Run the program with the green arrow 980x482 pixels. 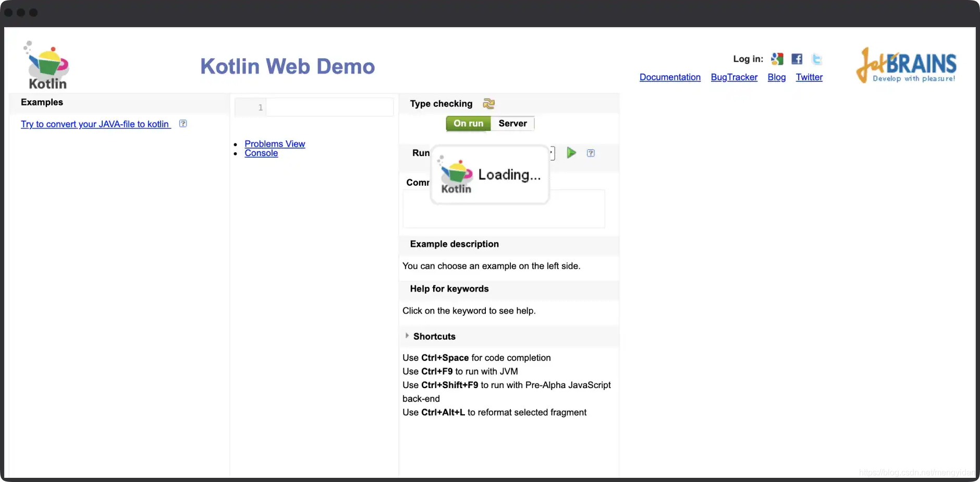[x=571, y=152]
